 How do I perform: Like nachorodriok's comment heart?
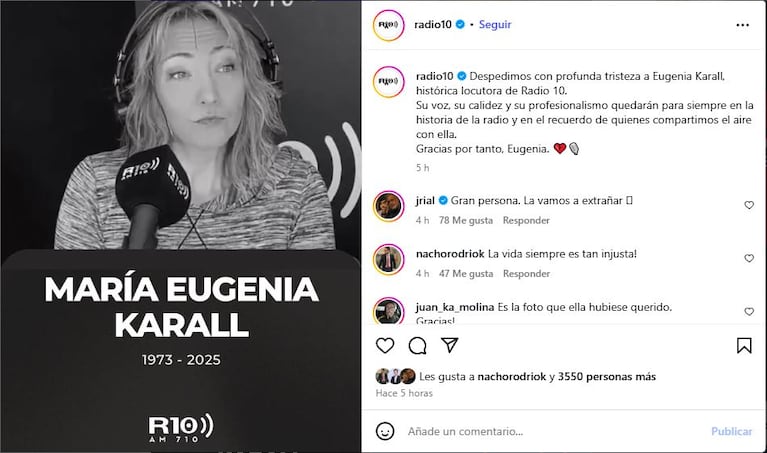(749, 258)
